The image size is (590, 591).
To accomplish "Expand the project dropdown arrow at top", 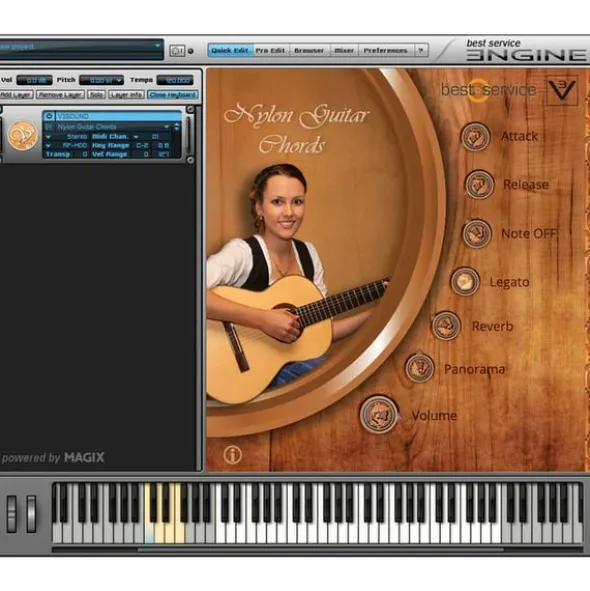I will point(158,46).
